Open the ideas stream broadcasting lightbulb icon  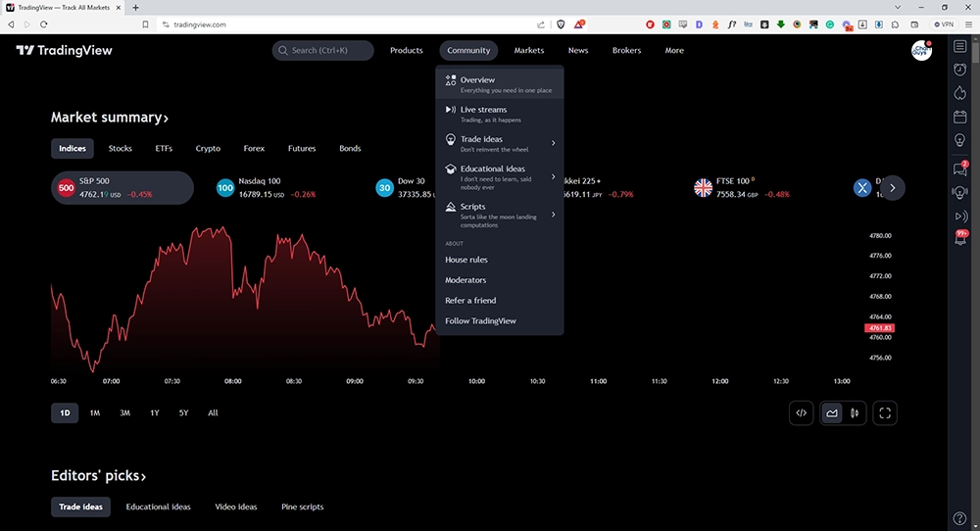click(x=960, y=192)
